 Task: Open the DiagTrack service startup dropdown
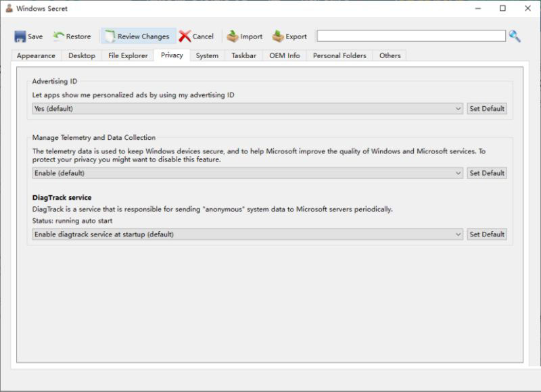[248, 235]
